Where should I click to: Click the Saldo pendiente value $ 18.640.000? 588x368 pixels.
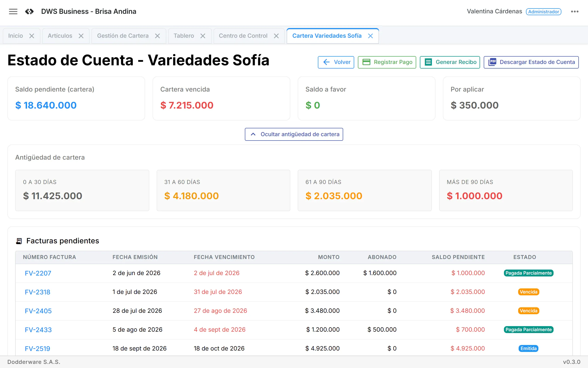(46, 105)
